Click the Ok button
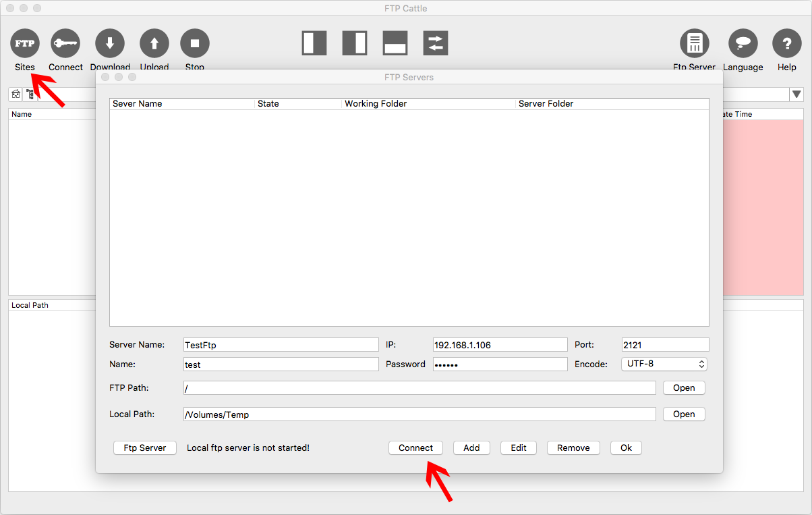This screenshot has width=812, height=515. tap(626, 448)
